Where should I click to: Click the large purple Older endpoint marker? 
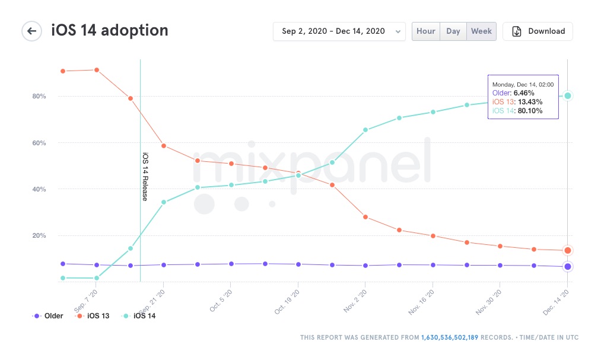(x=568, y=267)
